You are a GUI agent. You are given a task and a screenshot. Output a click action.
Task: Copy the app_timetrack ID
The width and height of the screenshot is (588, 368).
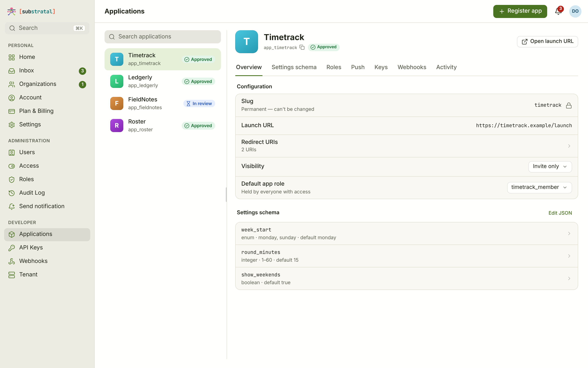click(x=302, y=47)
